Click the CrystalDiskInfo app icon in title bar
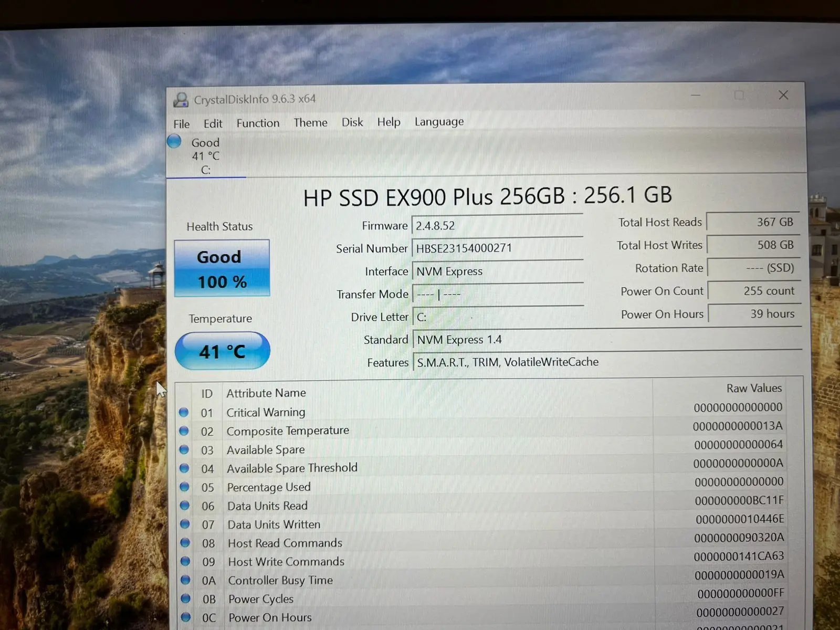Screen dimensions: 840x630 pos(181,99)
